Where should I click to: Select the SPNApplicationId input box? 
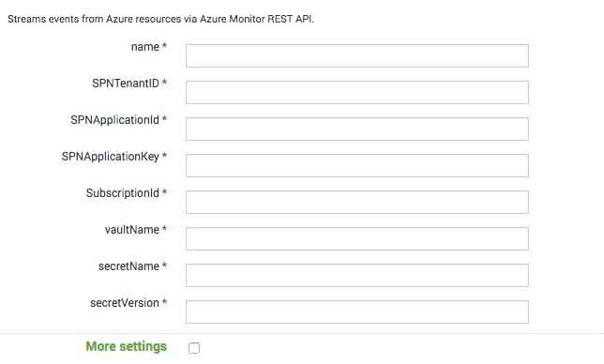click(x=357, y=129)
